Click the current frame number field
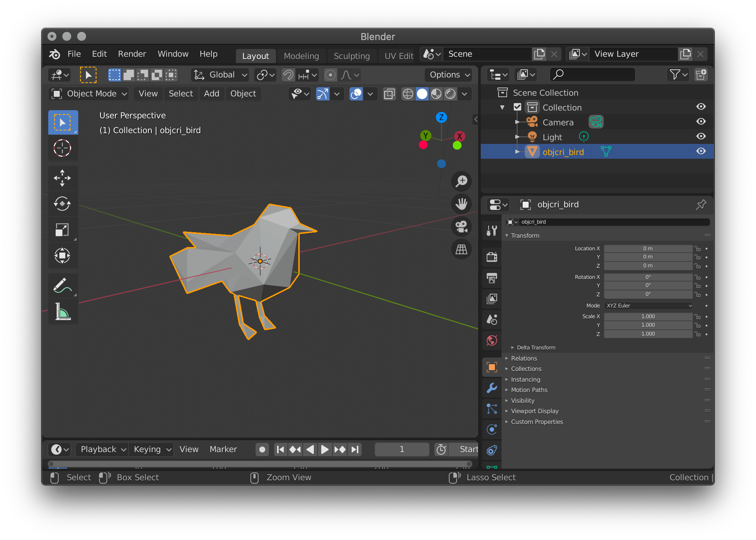The height and width of the screenshot is (540, 756). click(401, 449)
